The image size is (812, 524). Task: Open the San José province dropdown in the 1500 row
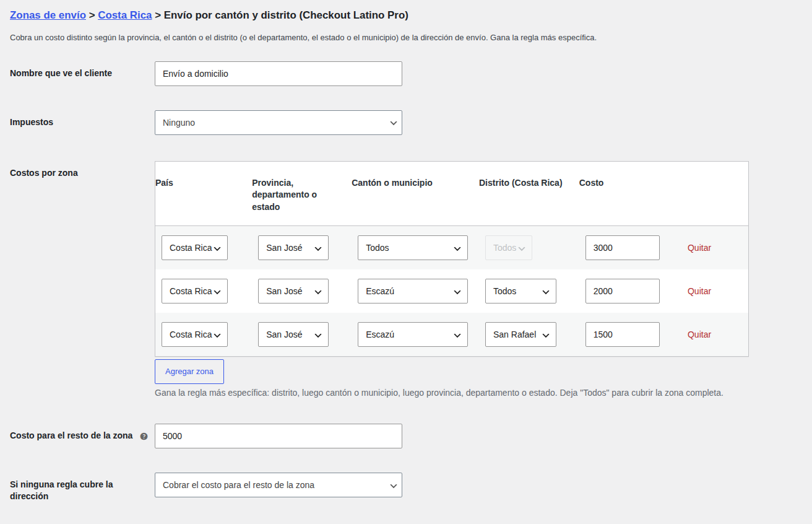coord(293,334)
